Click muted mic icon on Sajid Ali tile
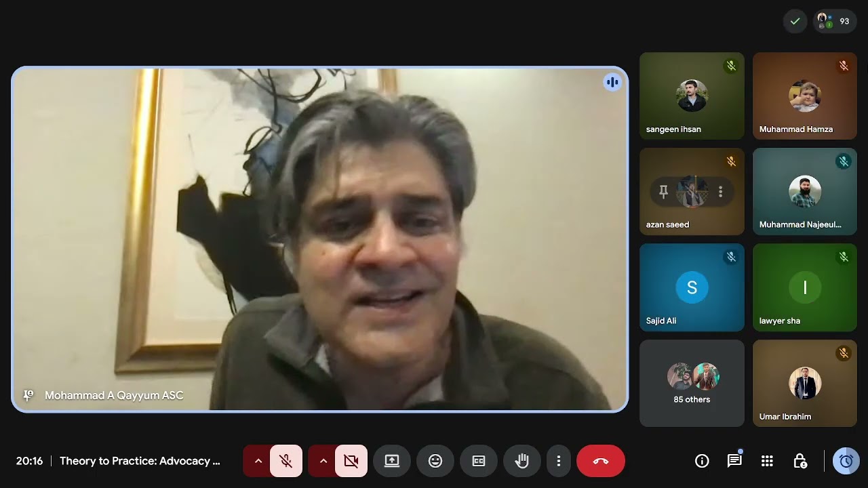868x488 pixels. coord(731,257)
